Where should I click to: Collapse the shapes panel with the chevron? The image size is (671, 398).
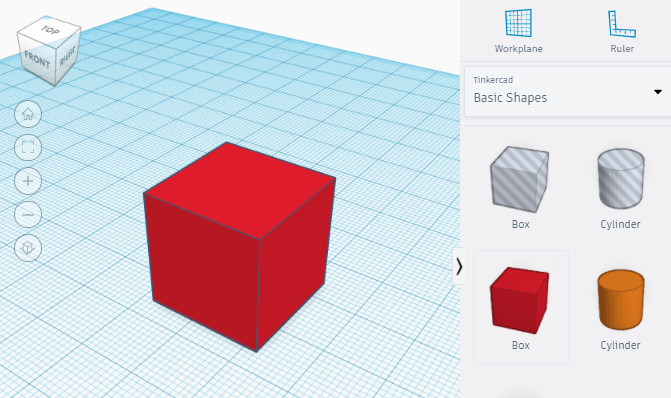coord(459,266)
